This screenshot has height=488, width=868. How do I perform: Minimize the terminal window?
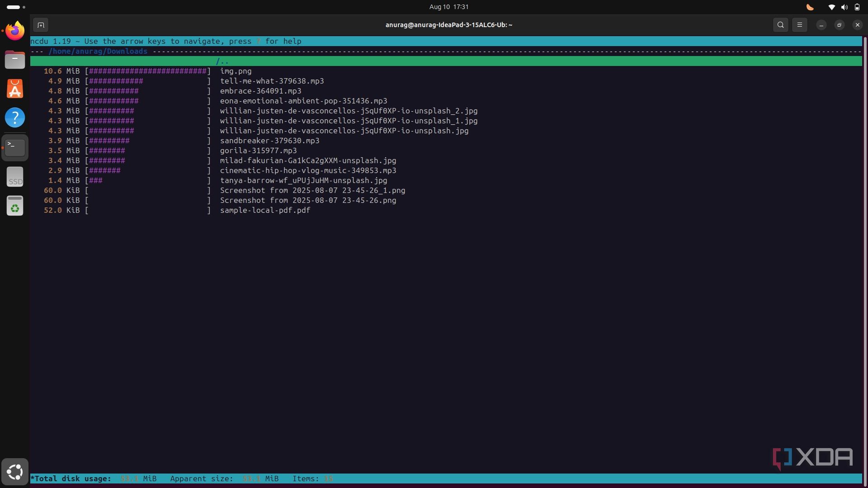[x=821, y=25]
